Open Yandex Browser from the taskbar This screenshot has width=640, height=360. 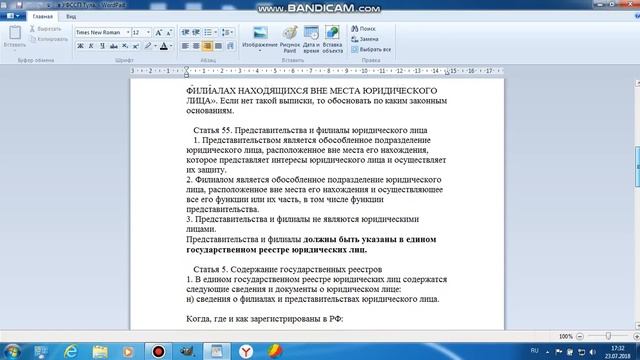(246, 351)
